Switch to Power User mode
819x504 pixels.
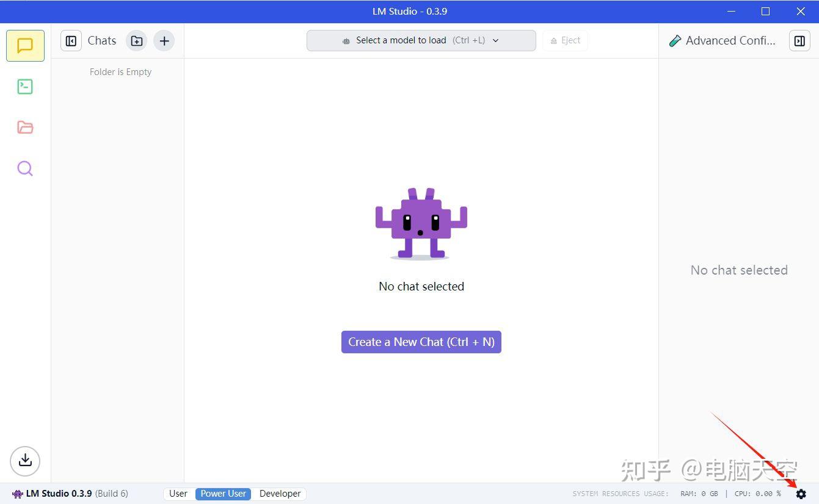[224, 494]
